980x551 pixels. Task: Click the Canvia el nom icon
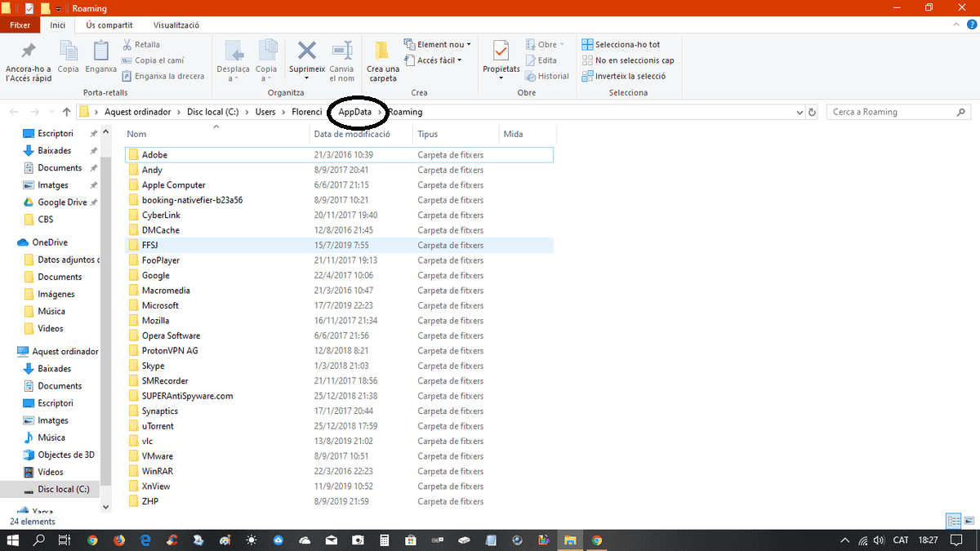(x=342, y=51)
